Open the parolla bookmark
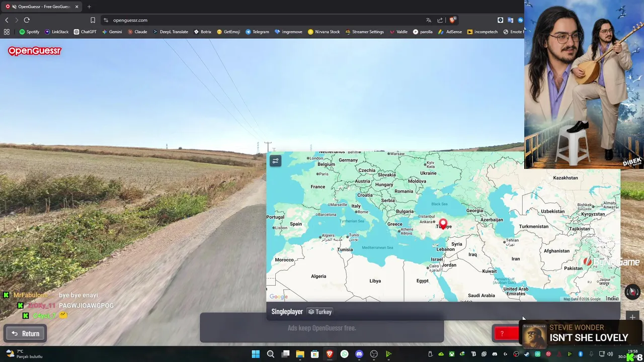Viewport: 644px width, 362px height. (x=423, y=32)
